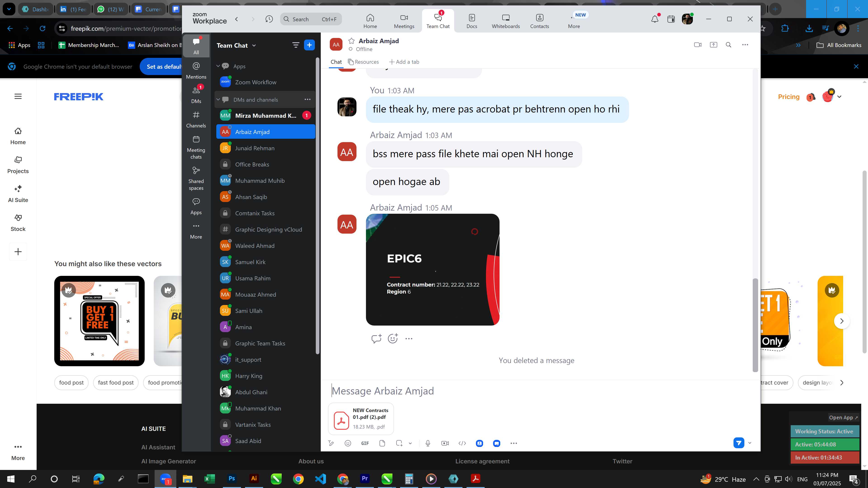
Task: Open the Apps sidebar icon
Action: 196,206
